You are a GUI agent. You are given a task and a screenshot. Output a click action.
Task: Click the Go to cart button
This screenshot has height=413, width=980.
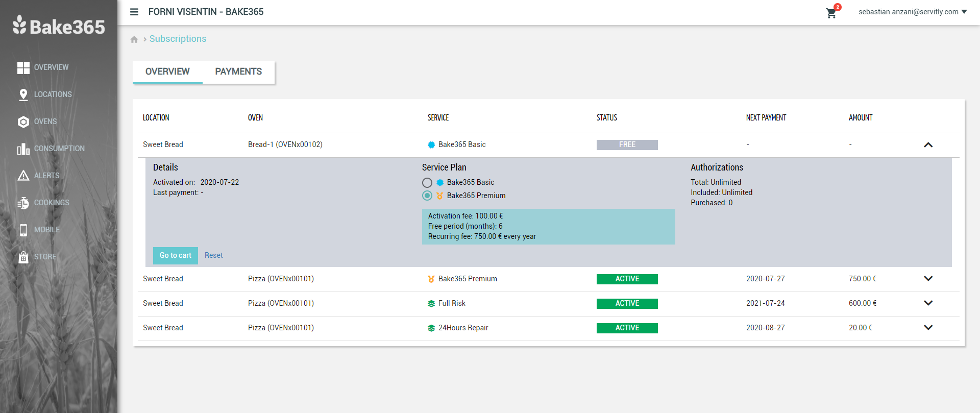[176, 256]
